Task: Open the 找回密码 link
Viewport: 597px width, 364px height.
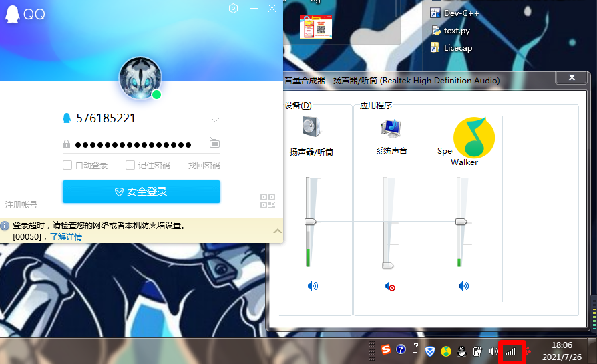Action: coord(204,165)
